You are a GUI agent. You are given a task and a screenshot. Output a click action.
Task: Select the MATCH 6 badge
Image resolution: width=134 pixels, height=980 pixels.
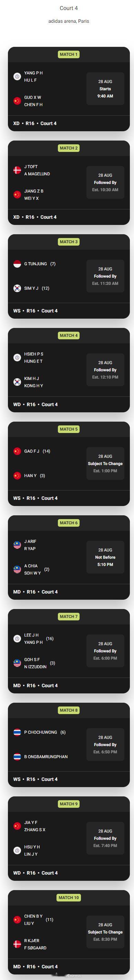pos(69,523)
